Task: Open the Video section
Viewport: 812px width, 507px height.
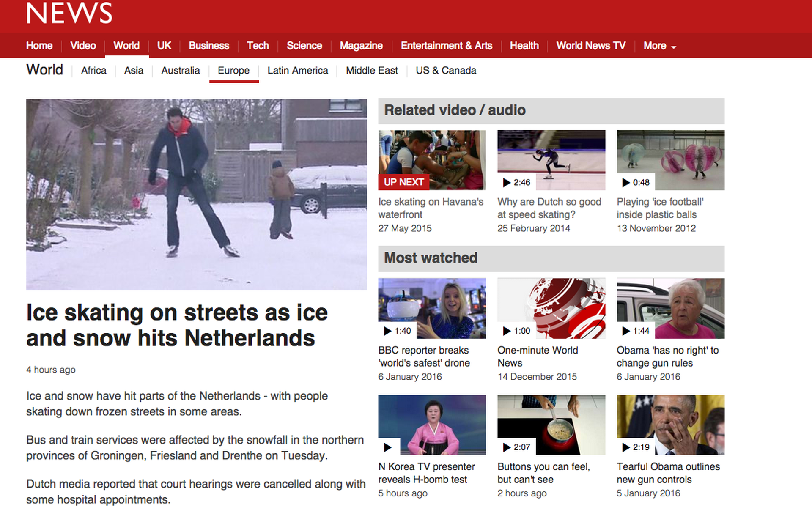Action: click(x=83, y=46)
